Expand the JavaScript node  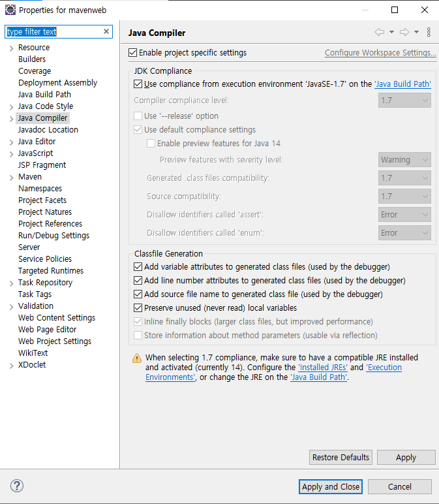coord(11,154)
